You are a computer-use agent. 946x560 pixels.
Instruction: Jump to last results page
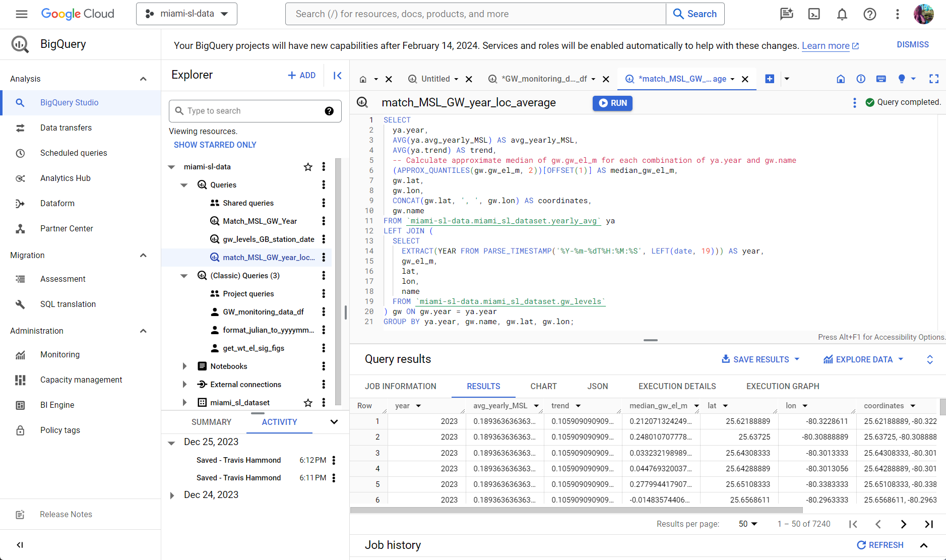(929, 524)
